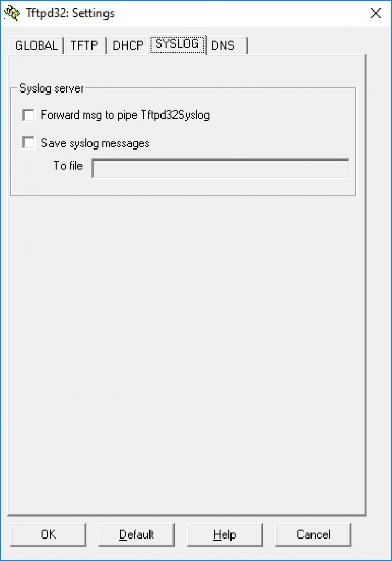392x561 pixels.
Task: Click the empty area below Syslog server group
Action: click(186, 354)
